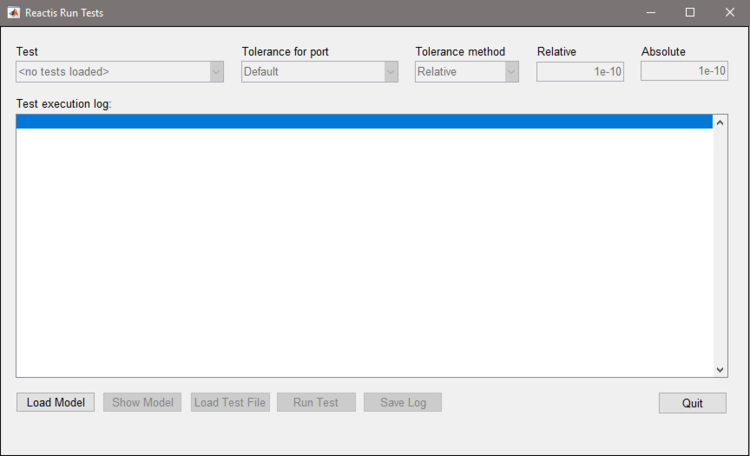
Task: Select the highlighted first row in execution log
Action: pyautogui.click(x=364, y=122)
